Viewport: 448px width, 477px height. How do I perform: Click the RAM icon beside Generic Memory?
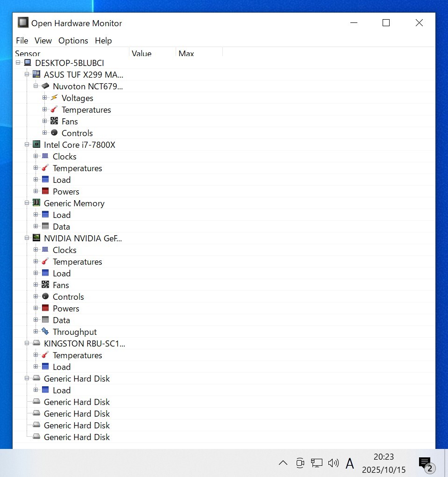(36, 202)
